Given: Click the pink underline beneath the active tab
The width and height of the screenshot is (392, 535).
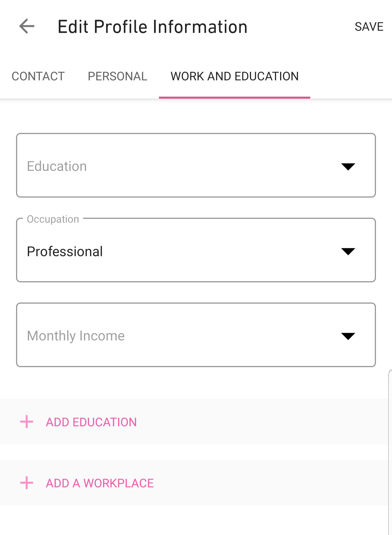Looking at the screenshot, I should tap(234, 97).
